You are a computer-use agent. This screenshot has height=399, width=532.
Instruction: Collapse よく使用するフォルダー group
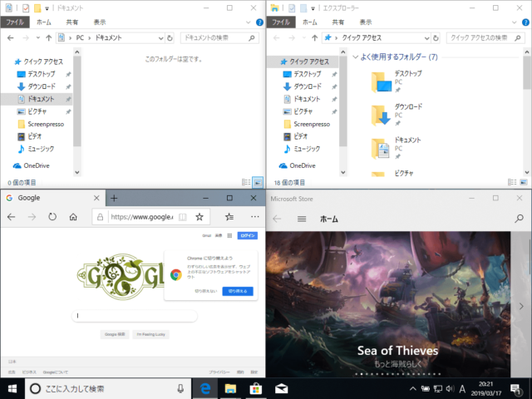[355, 57]
